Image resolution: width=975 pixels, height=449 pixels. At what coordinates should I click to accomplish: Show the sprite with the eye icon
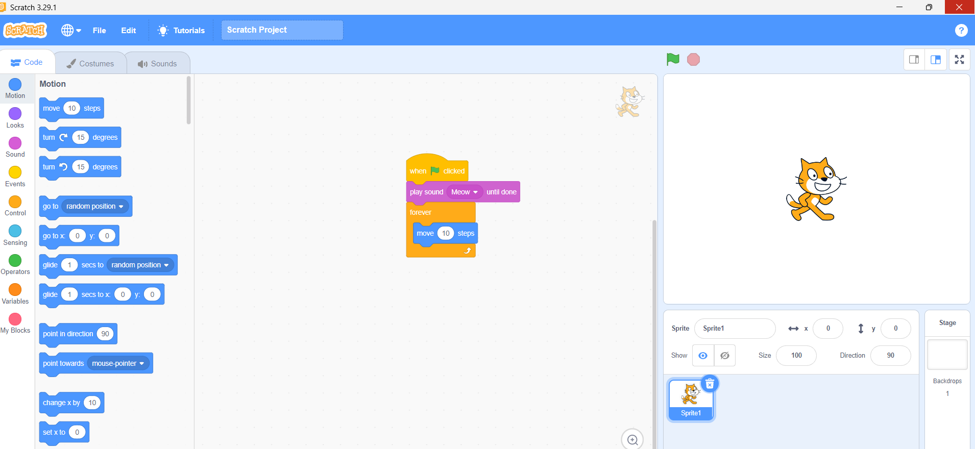click(x=703, y=356)
